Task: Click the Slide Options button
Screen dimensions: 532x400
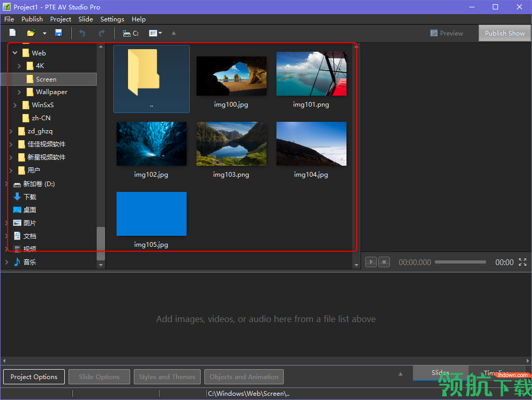Action: [99, 376]
